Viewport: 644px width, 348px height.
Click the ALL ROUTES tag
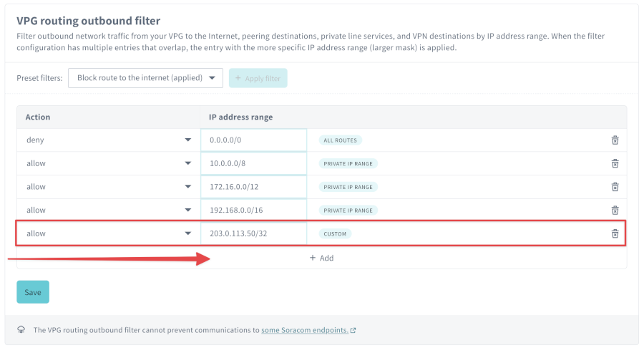pos(340,140)
